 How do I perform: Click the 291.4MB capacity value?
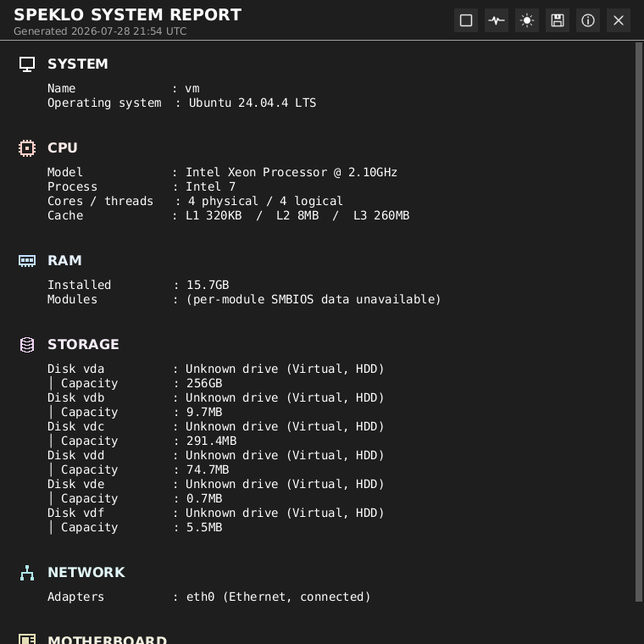pos(212,441)
